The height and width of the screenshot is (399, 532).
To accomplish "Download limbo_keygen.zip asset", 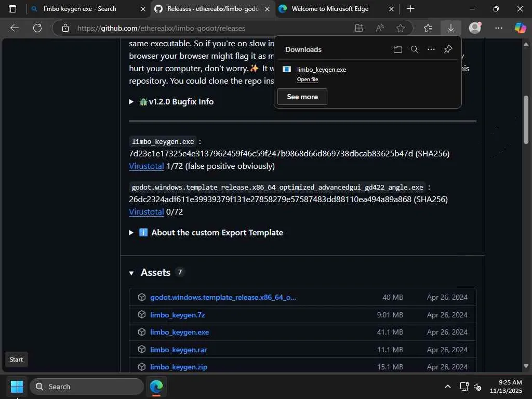I will pyautogui.click(x=179, y=367).
